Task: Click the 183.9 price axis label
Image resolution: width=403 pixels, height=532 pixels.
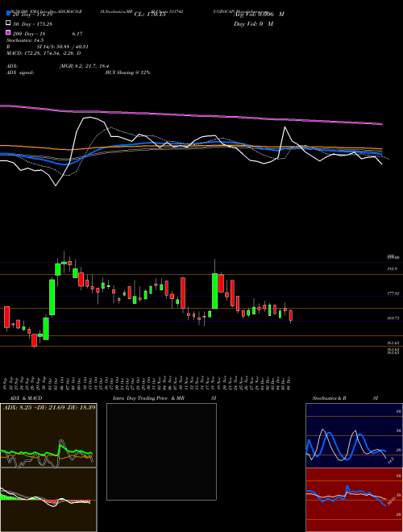Action: (392, 268)
